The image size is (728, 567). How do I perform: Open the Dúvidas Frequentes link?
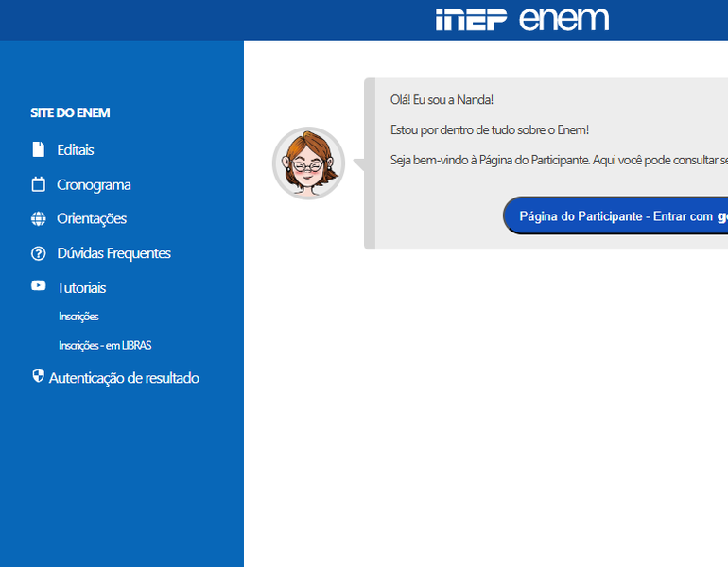click(x=113, y=253)
